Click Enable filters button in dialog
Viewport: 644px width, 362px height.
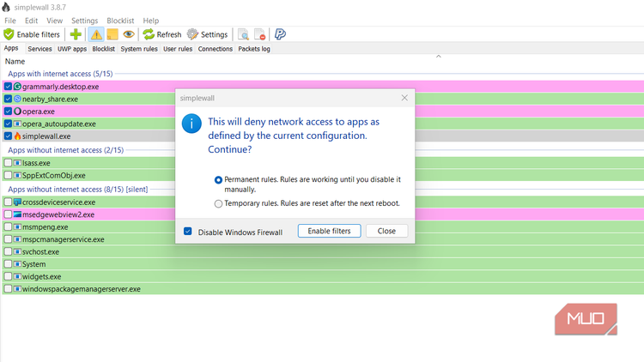(330, 231)
